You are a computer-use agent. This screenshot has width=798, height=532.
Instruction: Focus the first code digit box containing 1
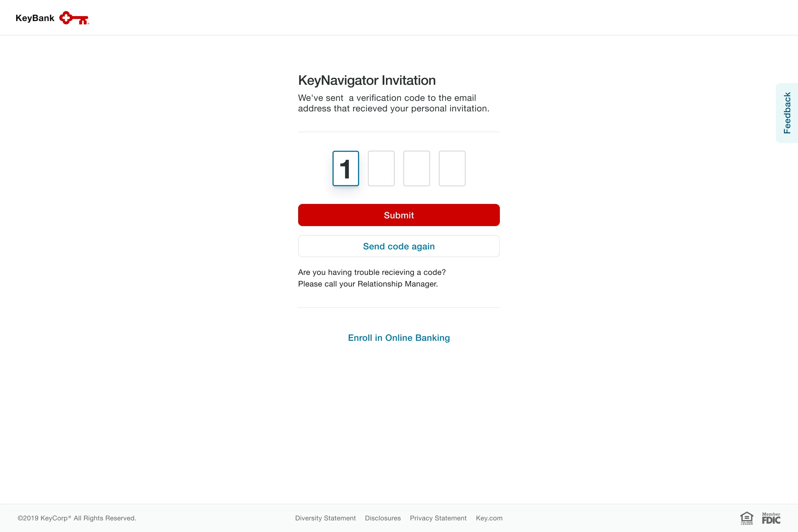coord(346,168)
